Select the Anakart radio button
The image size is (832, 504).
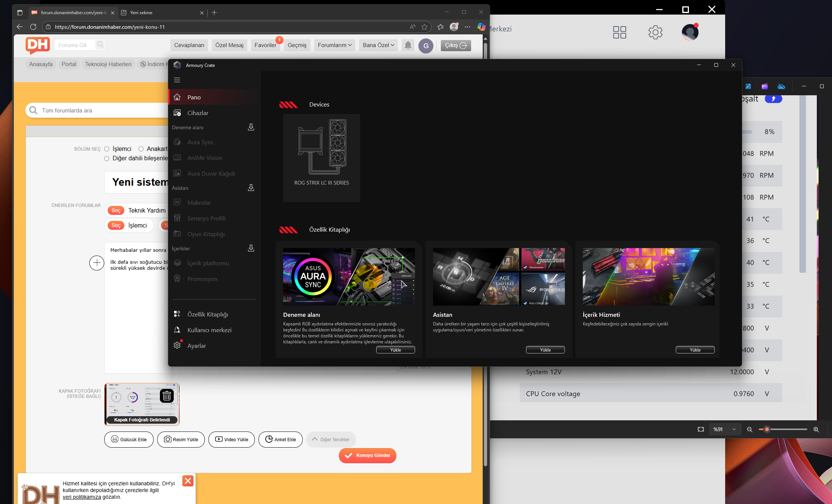point(141,149)
